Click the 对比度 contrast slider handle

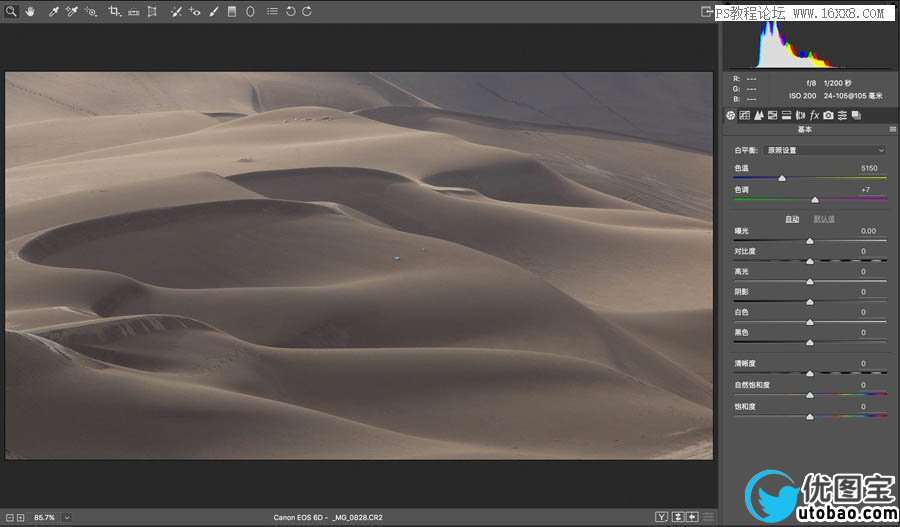(810, 261)
